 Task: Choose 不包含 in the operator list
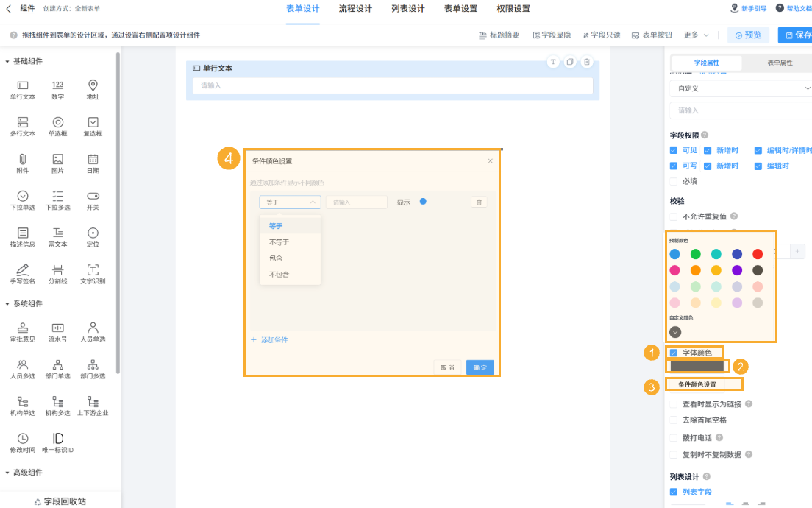point(290,274)
